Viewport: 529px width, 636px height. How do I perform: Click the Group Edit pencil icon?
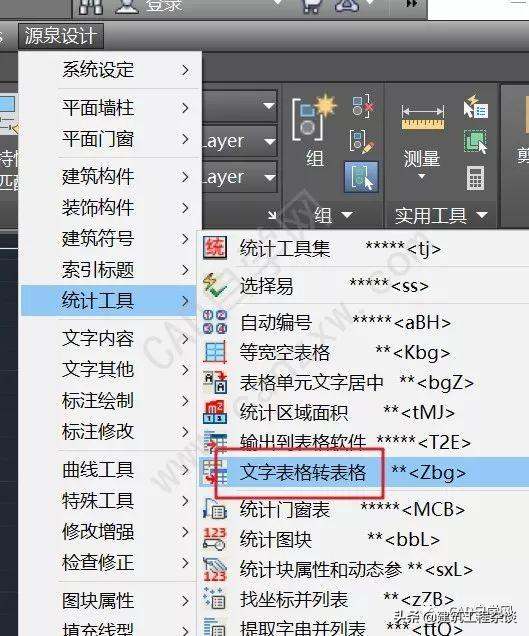point(361,141)
